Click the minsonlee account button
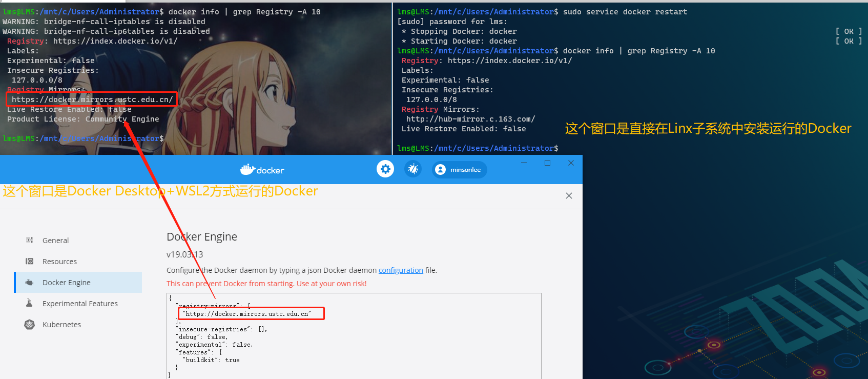The image size is (868, 379). pyautogui.click(x=460, y=170)
